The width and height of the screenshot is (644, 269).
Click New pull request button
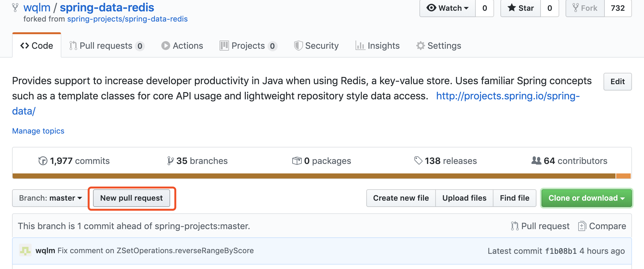pyautogui.click(x=132, y=198)
